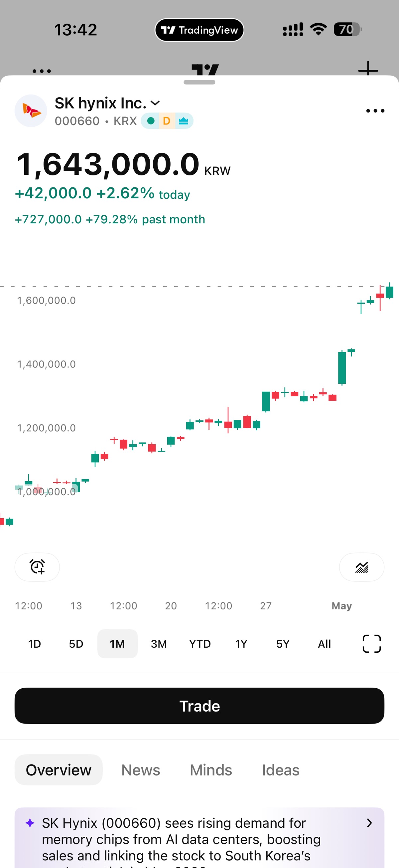The image size is (399, 868).
Task: Select the YTD time range
Action: point(200,644)
